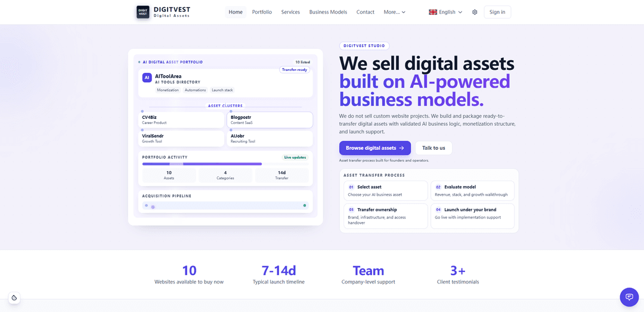Navigate to Business Models page
The width and height of the screenshot is (644, 312).
[x=328, y=12]
